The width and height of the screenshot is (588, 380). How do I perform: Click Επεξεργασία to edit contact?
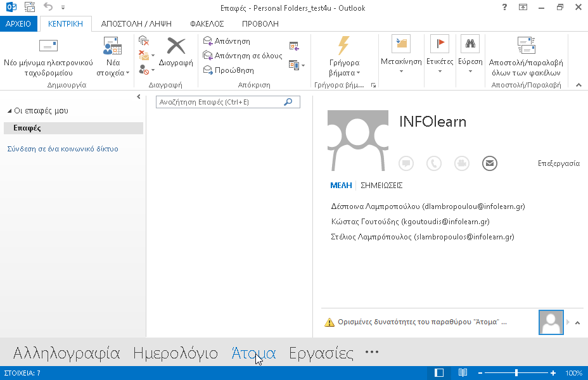559,163
